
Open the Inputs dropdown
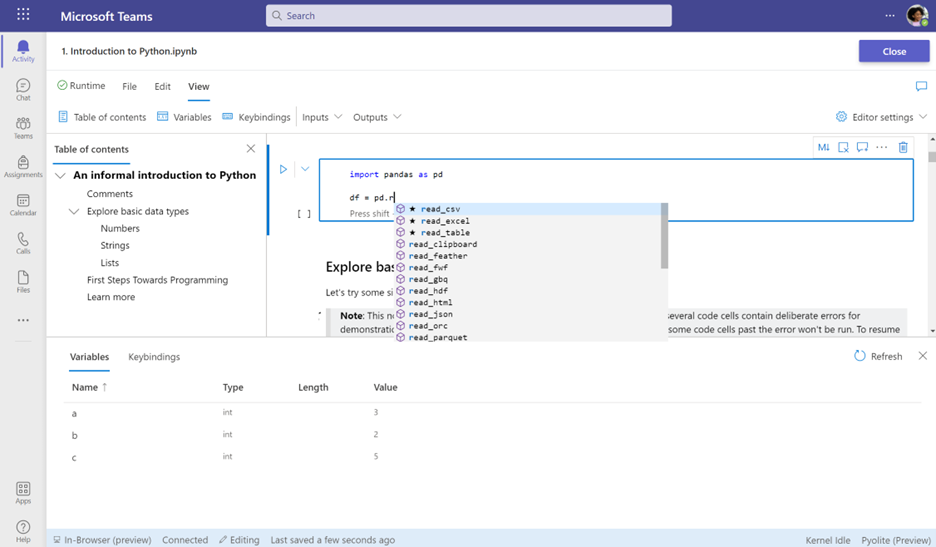pos(322,117)
